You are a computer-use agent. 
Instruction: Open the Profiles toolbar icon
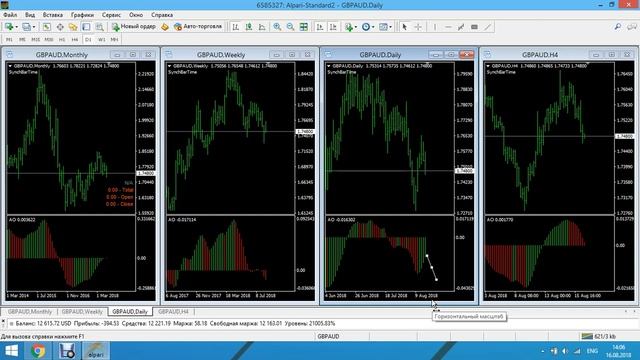tap(26, 27)
